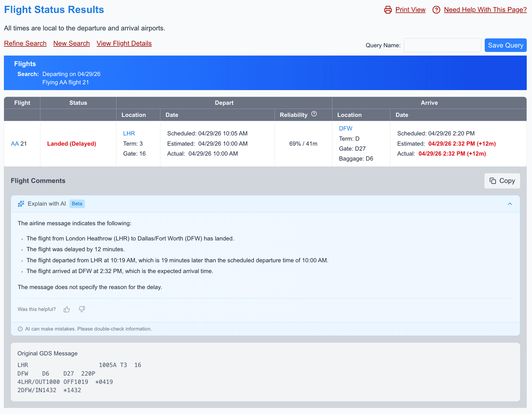Click the Beta badge
The height and width of the screenshot is (414, 532).
77,204
